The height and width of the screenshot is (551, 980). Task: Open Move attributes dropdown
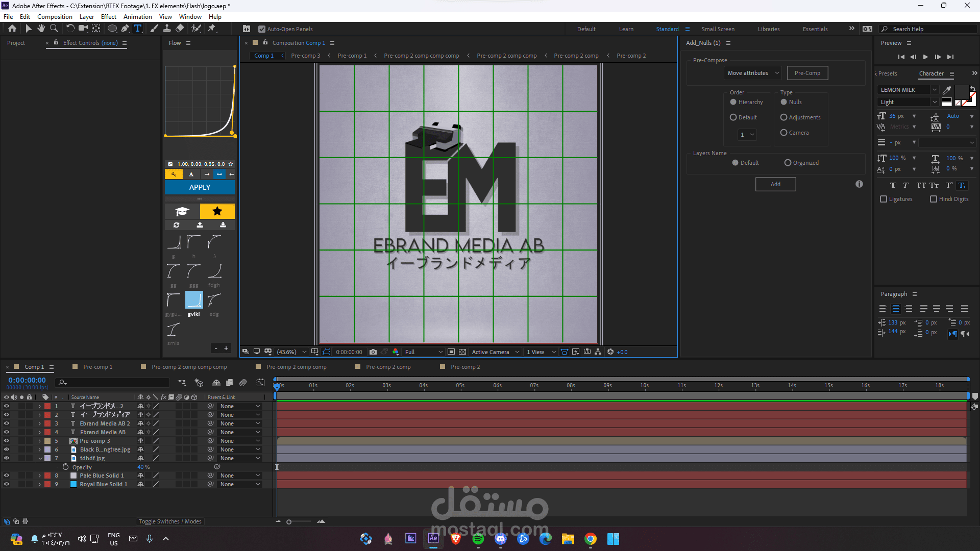753,73
